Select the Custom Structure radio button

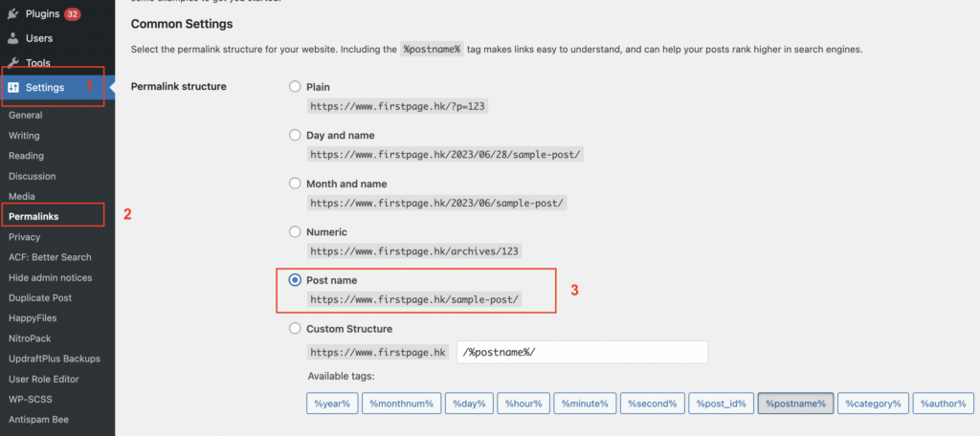(x=295, y=329)
